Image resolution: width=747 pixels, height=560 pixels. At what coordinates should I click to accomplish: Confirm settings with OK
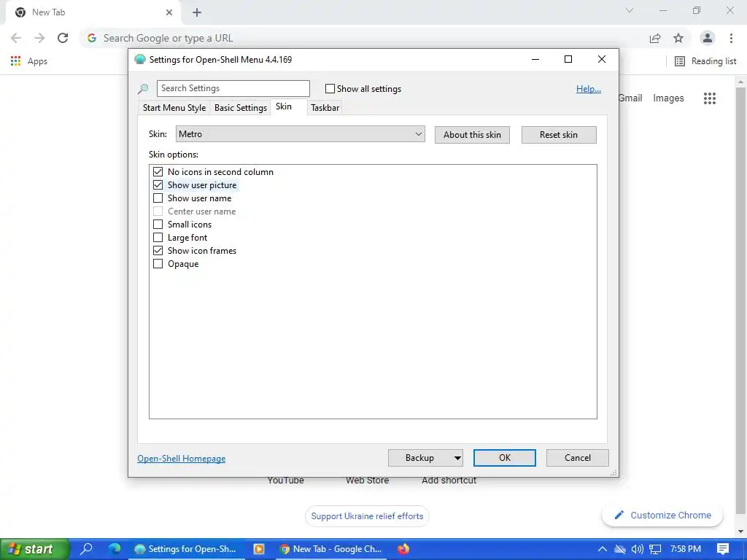(505, 458)
